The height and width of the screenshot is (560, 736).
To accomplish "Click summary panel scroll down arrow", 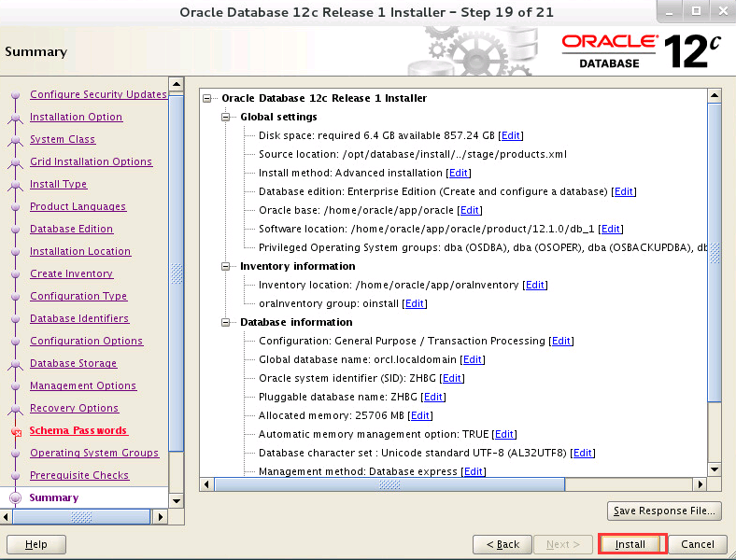I will 714,469.
